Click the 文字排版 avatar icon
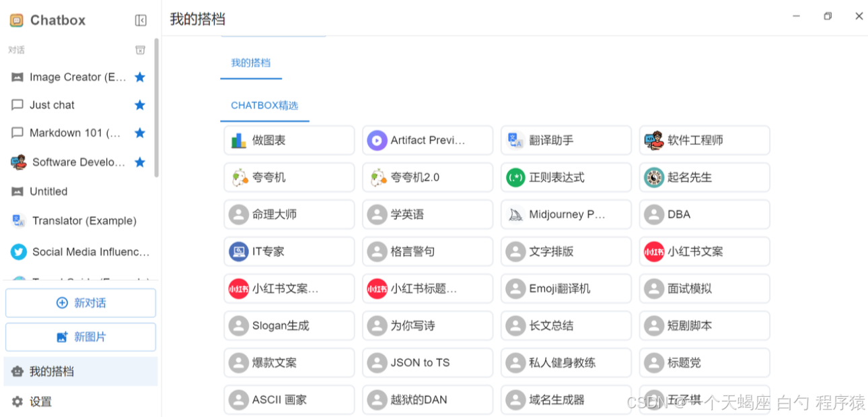 [515, 252]
